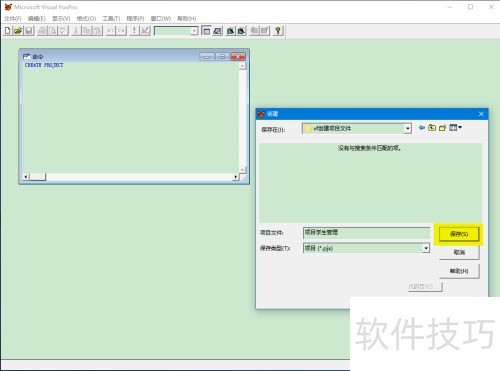
Task: Click the Copy toolbar icon
Action: [87, 31]
